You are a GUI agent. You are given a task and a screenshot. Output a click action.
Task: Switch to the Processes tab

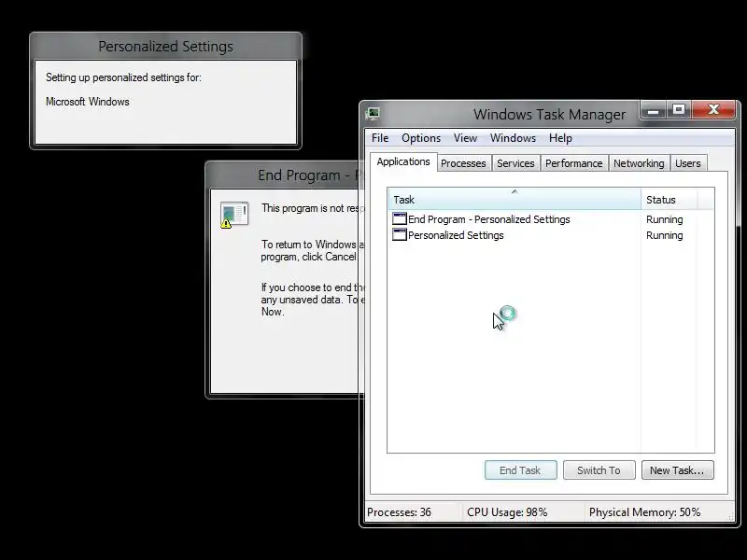tap(463, 163)
